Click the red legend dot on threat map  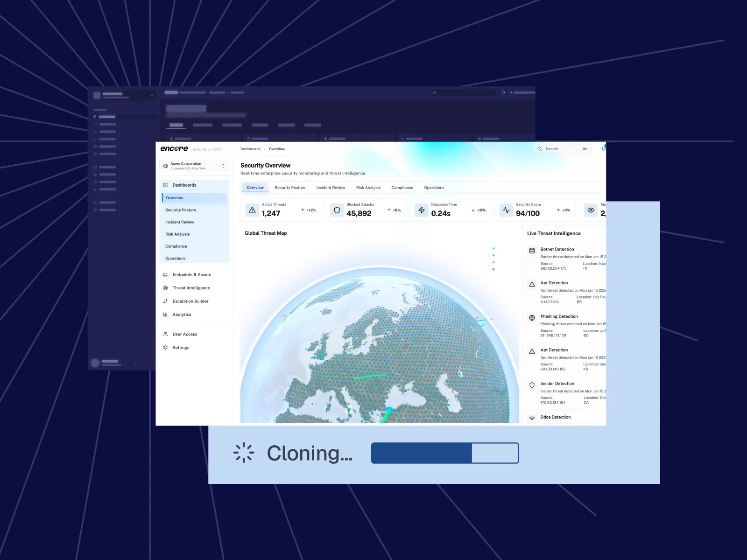tap(493, 269)
